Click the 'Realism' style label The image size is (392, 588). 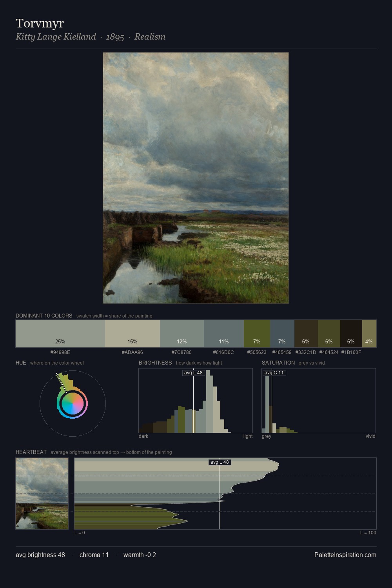click(x=150, y=37)
